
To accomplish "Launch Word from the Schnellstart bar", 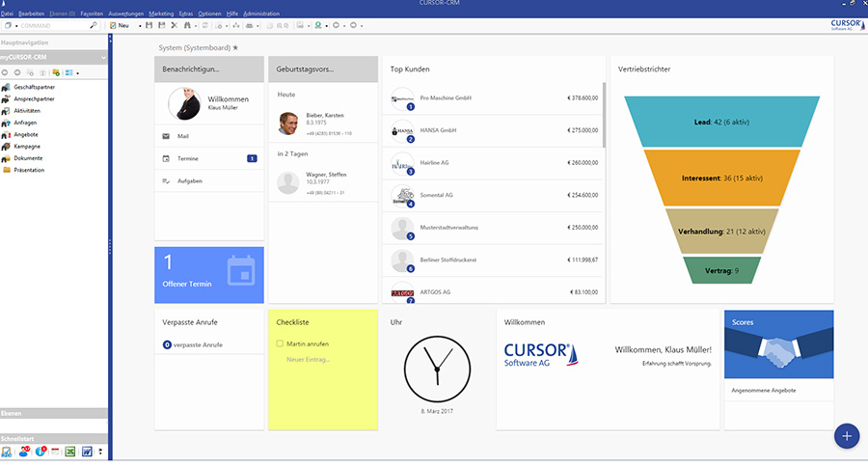I will point(86,451).
